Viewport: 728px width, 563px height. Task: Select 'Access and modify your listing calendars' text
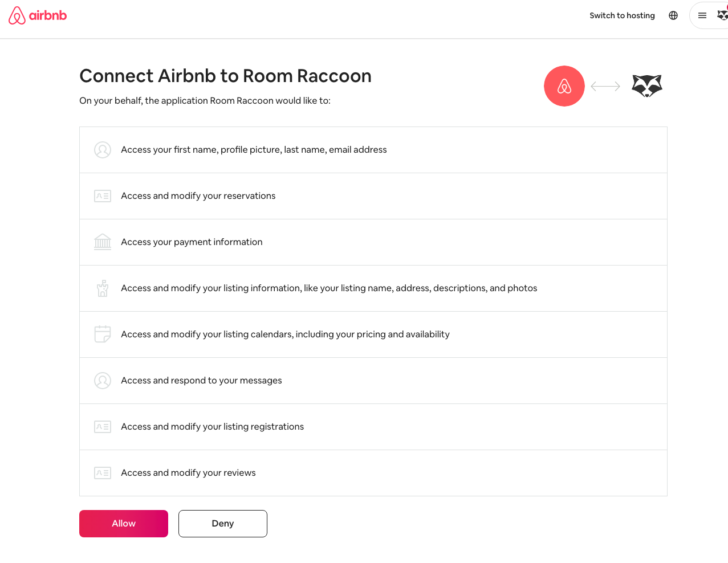click(285, 334)
